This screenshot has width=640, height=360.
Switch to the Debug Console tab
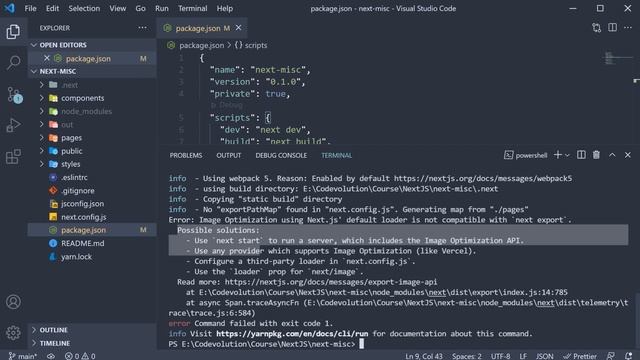(281, 156)
